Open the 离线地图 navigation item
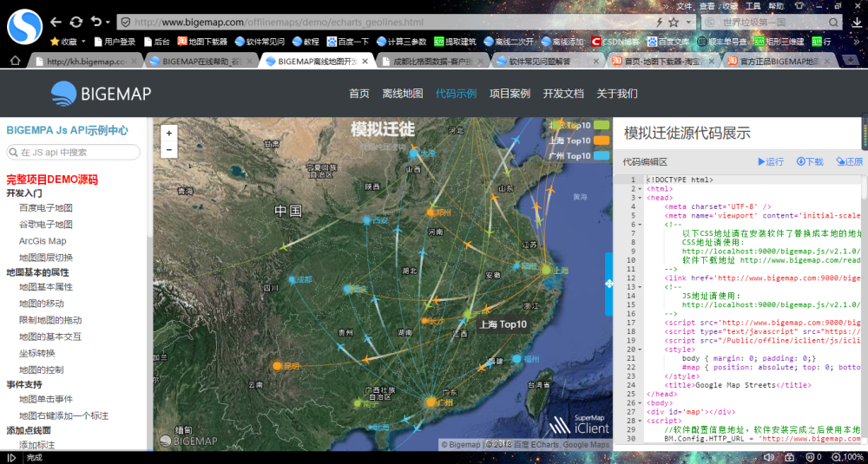Viewport: 868px width, 464px height. [403, 94]
